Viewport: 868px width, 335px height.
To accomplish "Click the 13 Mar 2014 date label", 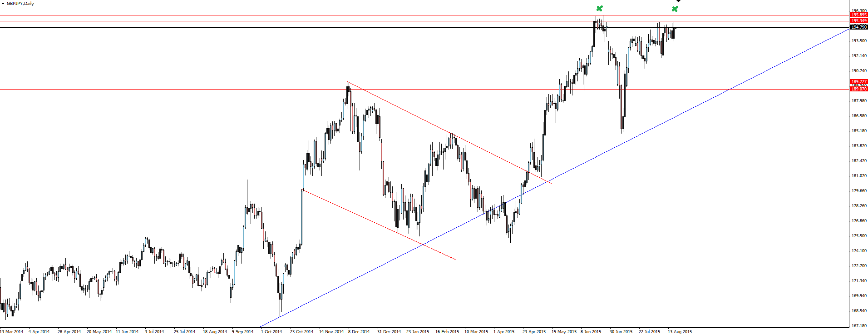I will (x=12, y=332).
